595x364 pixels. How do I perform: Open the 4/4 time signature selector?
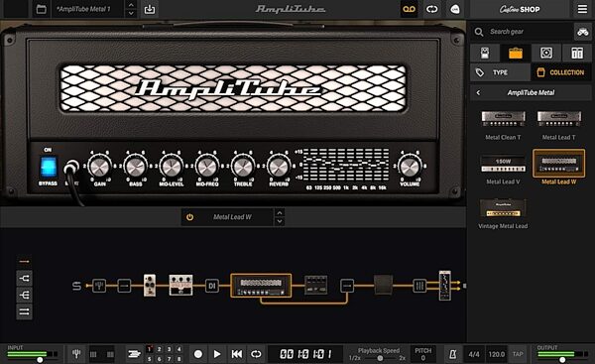coord(474,354)
